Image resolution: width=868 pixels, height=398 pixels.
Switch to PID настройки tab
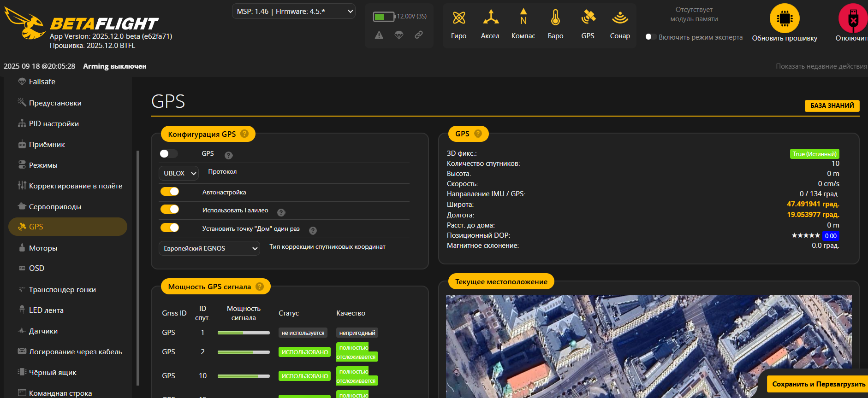pyautogui.click(x=54, y=124)
